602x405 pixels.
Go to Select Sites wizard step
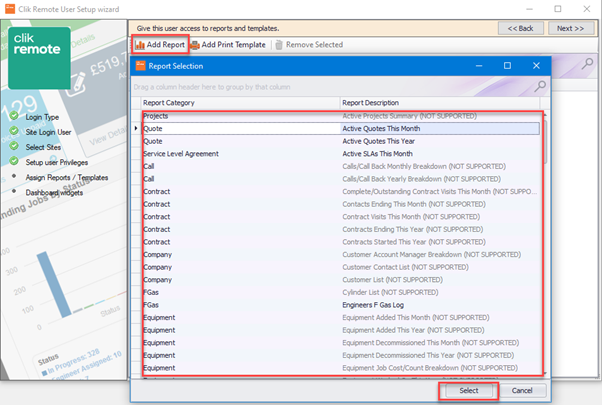(43, 147)
